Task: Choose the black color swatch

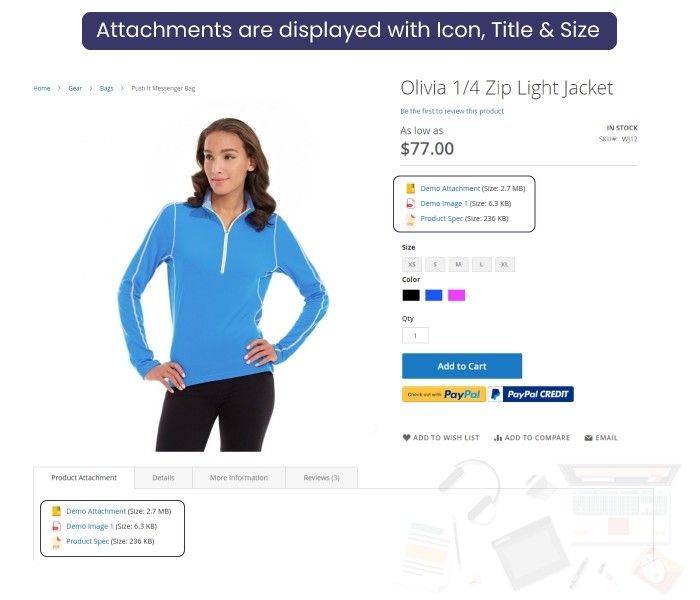Action: (411, 295)
